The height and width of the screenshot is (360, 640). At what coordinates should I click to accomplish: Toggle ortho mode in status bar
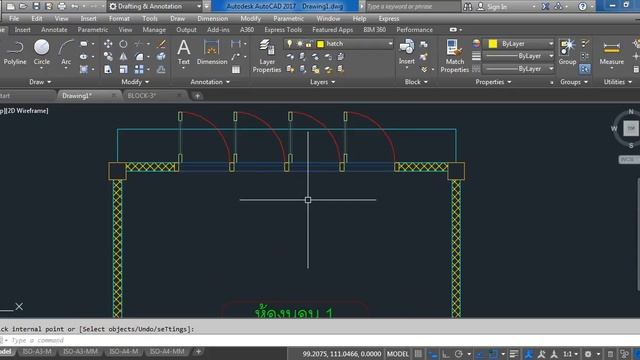point(445,354)
